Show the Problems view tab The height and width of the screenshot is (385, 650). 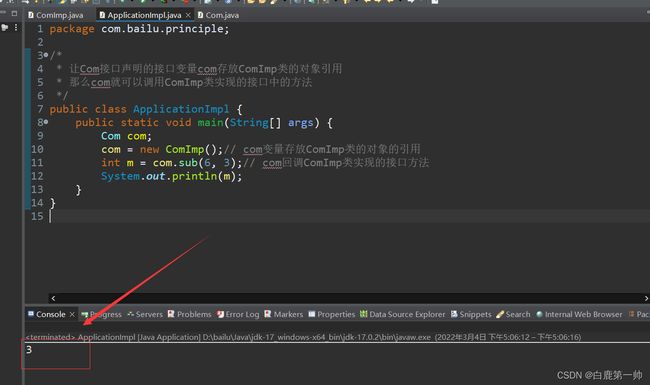[x=189, y=315]
